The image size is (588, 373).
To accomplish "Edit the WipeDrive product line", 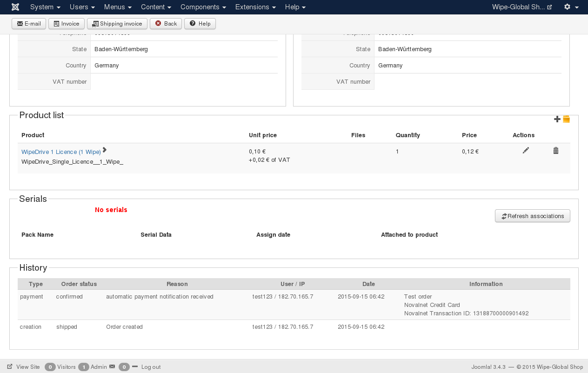I will (x=526, y=151).
